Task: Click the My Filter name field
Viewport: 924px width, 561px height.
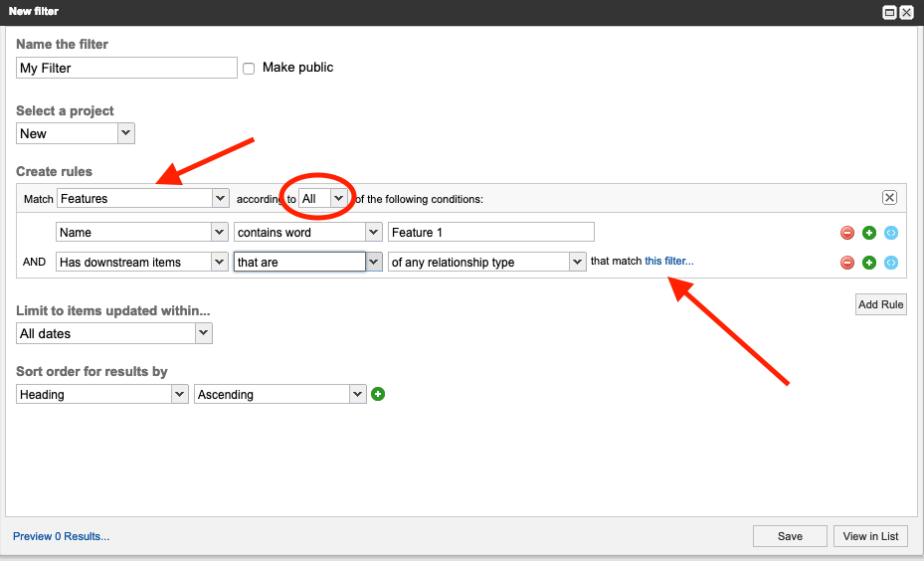Action: point(126,68)
